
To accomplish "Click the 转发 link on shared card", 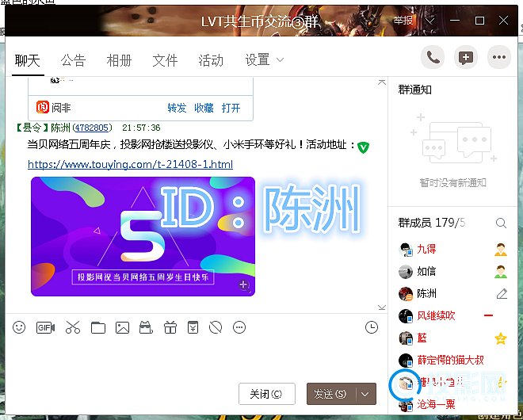I will pos(177,108).
